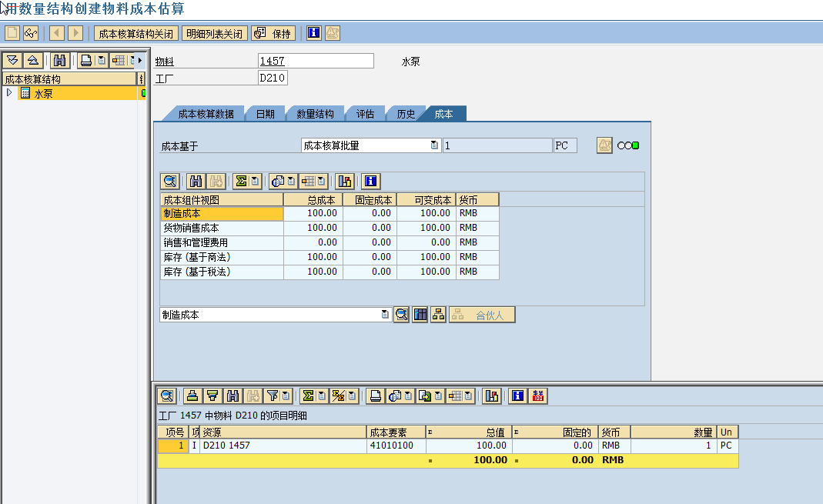The image size is (823, 504).
Task: Expand all nodes in costing structure
Action: [x=12, y=61]
